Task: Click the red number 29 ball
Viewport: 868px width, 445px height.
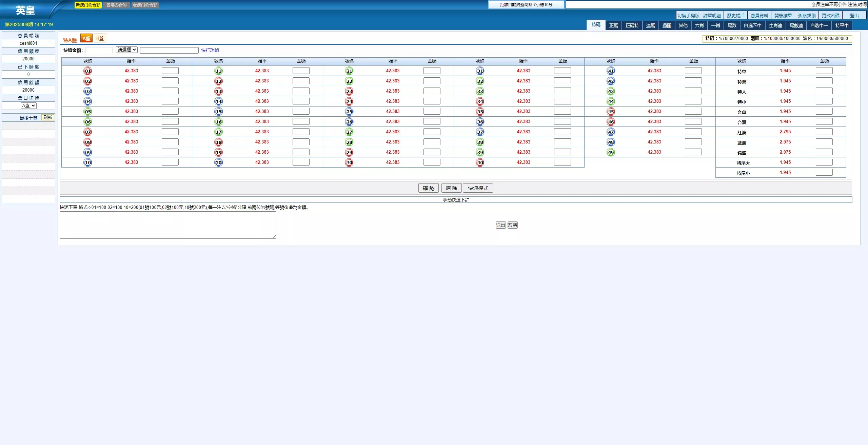Action: [x=349, y=152]
